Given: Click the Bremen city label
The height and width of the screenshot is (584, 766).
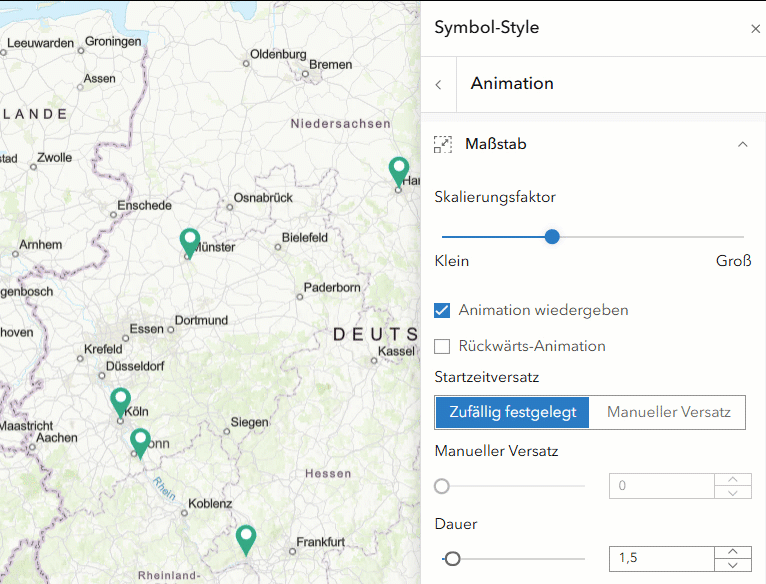Looking at the screenshot, I should 330,65.
